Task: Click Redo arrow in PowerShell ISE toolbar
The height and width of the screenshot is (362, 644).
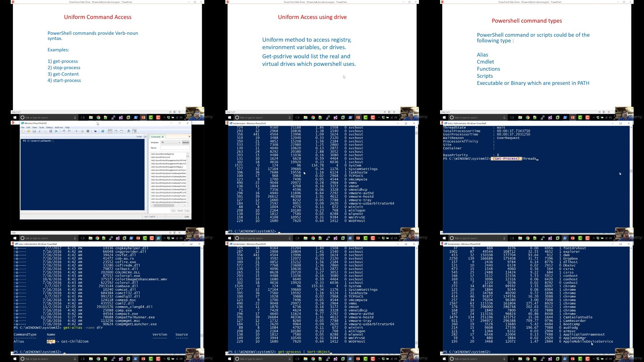Action: pos(69,131)
